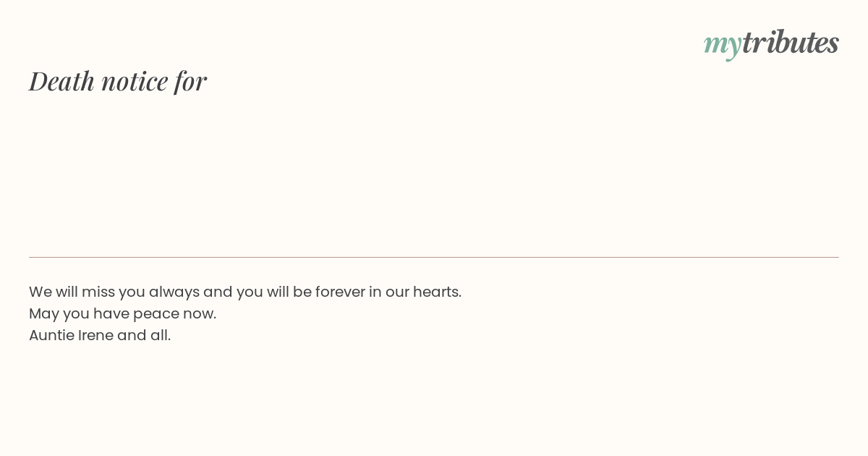This screenshot has height=456, width=868.
Task: Click the horizontal divider line
Action: [434, 257]
